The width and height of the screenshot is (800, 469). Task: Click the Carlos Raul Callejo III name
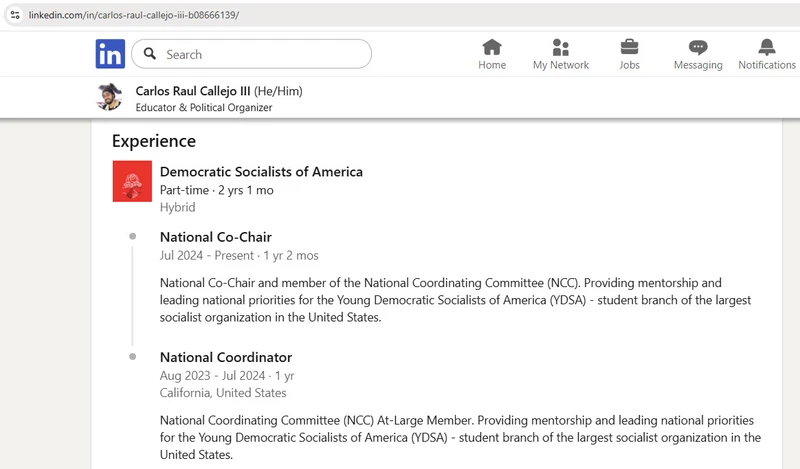[x=193, y=91]
